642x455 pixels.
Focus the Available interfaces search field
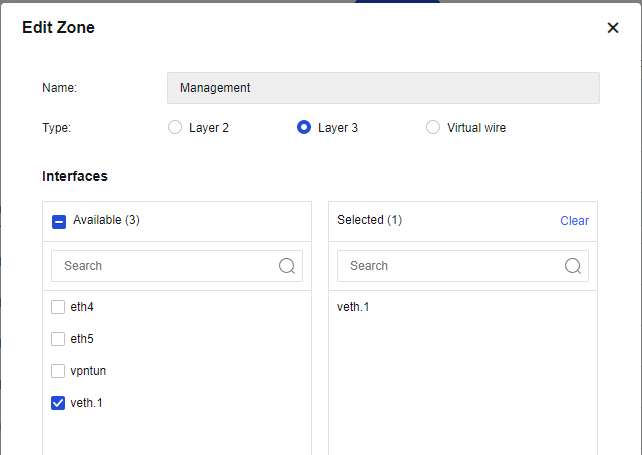click(x=165, y=266)
